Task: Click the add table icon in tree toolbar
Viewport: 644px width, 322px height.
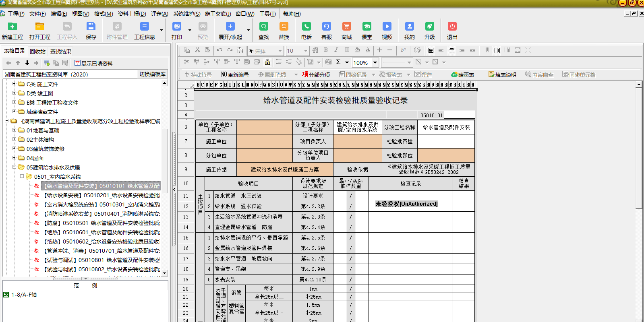Action: pos(47,63)
